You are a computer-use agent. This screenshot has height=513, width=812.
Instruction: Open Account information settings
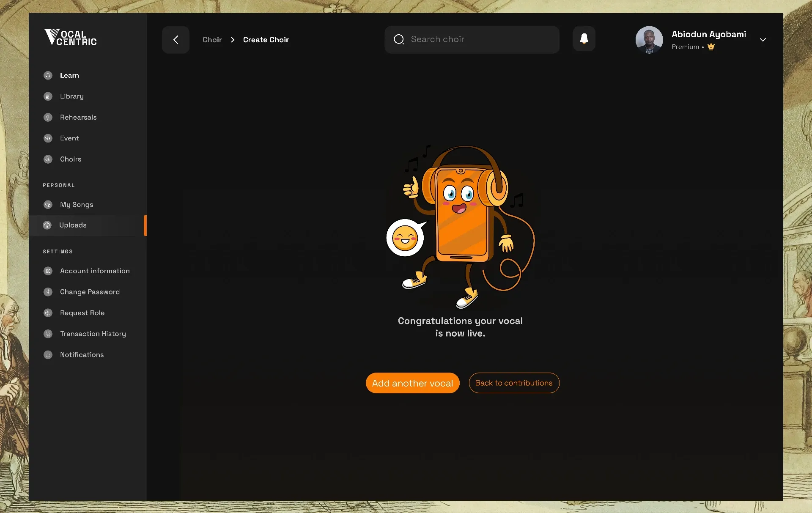[x=95, y=271]
